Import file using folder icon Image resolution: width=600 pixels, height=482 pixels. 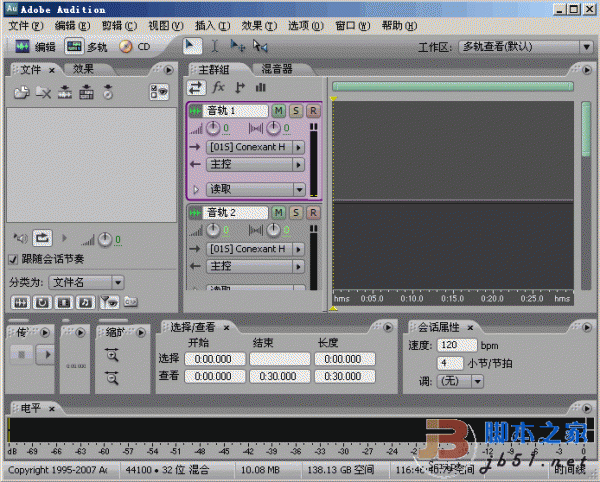(22, 92)
